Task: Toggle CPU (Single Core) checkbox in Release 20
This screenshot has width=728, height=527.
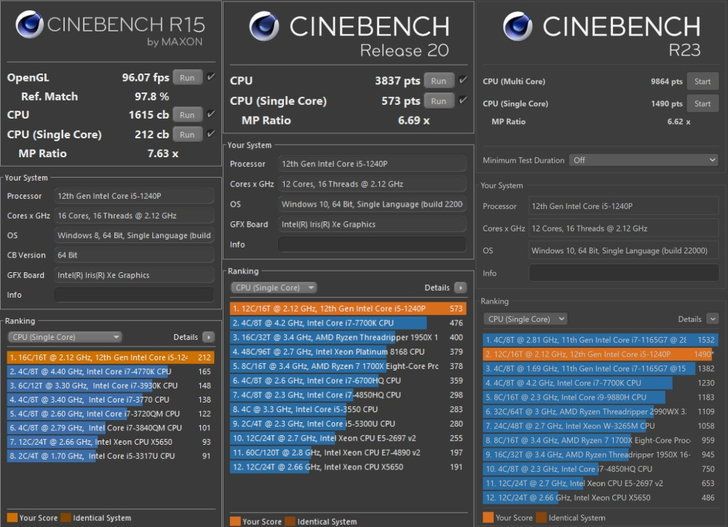Action: coord(463,100)
